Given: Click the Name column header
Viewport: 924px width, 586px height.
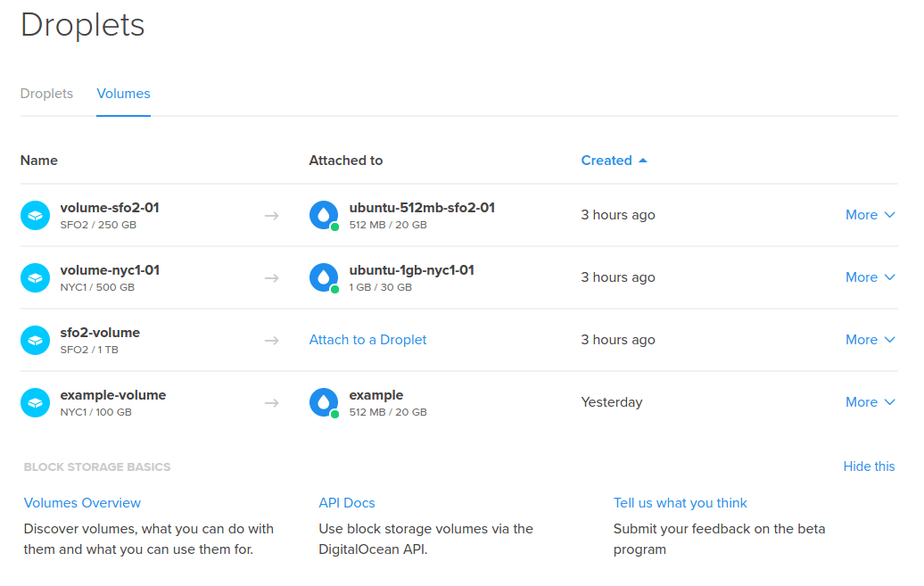Looking at the screenshot, I should click(x=39, y=161).
